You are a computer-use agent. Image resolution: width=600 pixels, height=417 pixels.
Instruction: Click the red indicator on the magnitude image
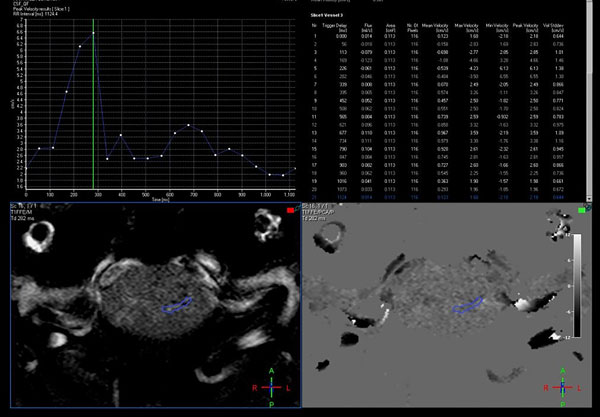click(x=290, y=210)
